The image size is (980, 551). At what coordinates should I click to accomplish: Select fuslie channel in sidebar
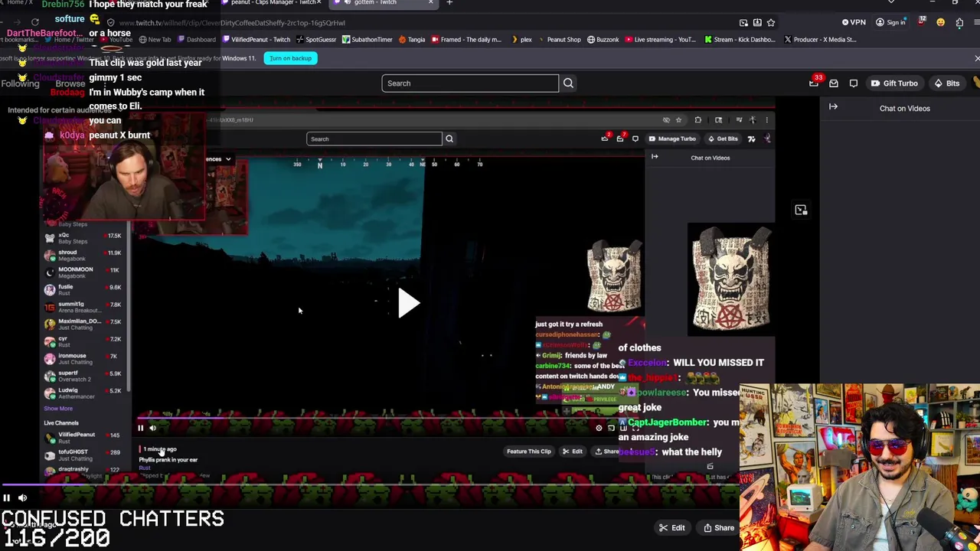point(83,289)
